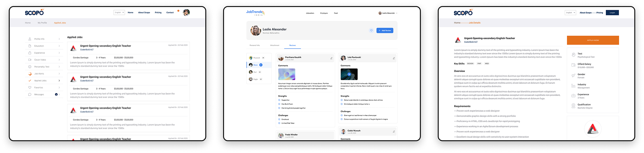Click Gender icon in job sidebar
Viewport: 644px width, 153px height.
573,75
